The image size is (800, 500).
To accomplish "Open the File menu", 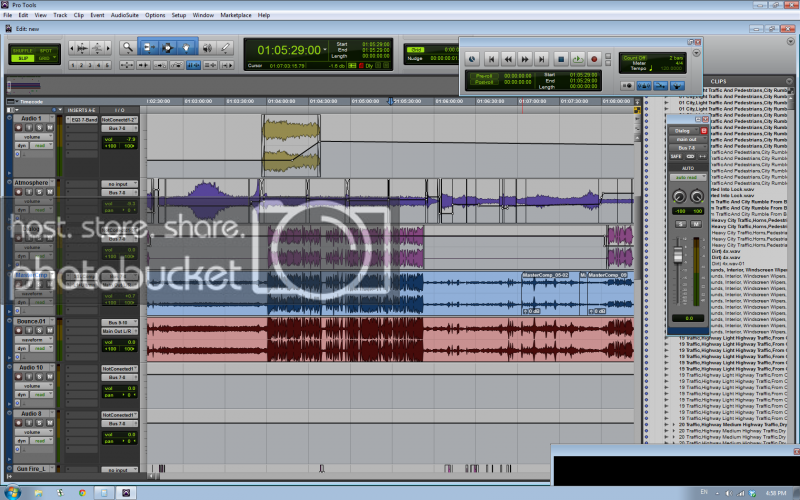I will pyautogui.click(x=7, y=15).
